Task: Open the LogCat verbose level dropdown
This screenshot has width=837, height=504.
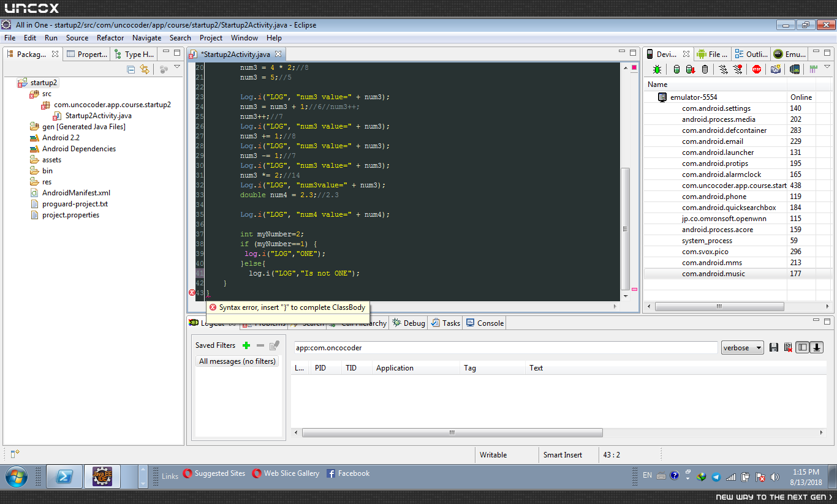Action: (x=743, y=348)
